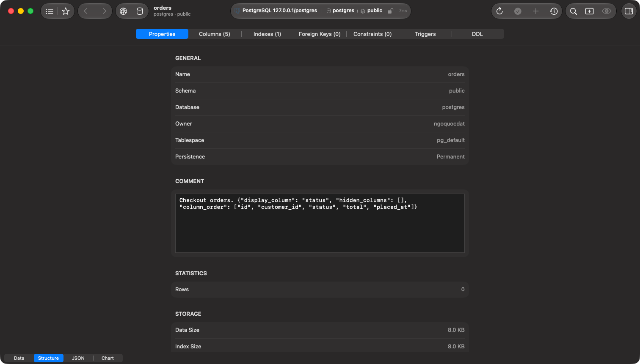Open the Foreign Keys (0) tab
The image size is (640, 364).
click(x=320, y=34)
